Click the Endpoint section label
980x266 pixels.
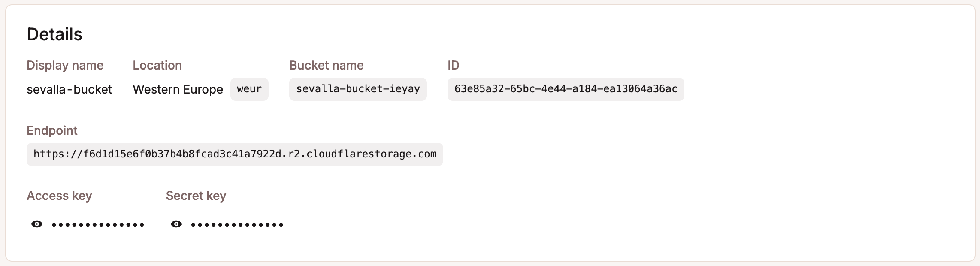[52, 130]
